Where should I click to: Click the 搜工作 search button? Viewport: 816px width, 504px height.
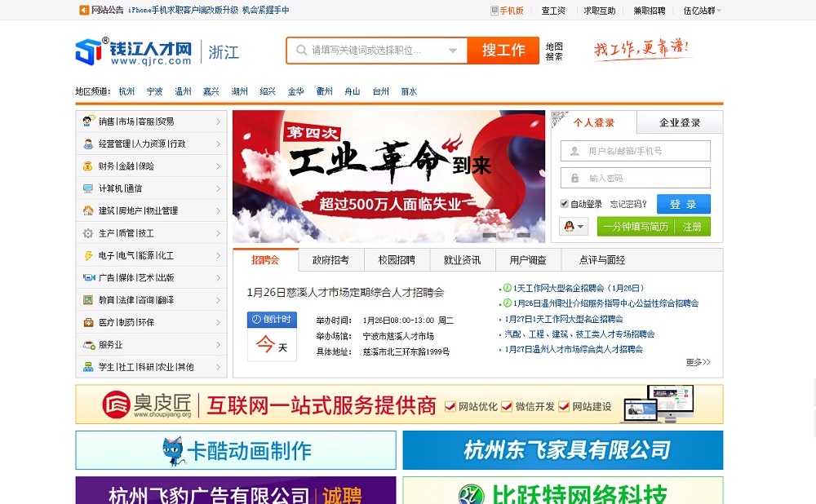pyautogui.click(x=503, y=51)
